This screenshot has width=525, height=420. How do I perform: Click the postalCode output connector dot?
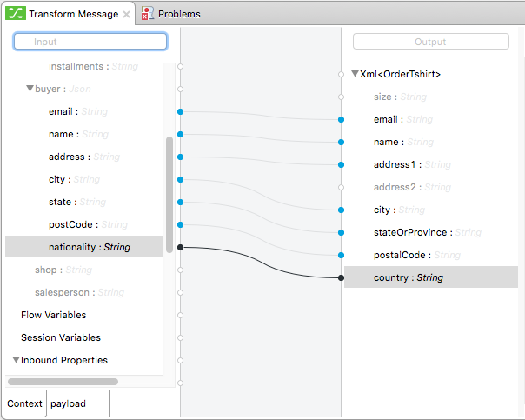coord(341,255)
